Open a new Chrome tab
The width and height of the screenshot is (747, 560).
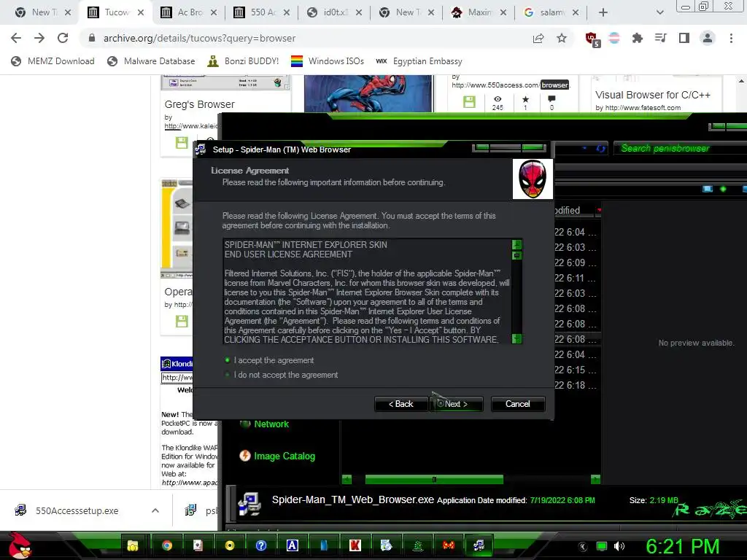tap(603, 12)
